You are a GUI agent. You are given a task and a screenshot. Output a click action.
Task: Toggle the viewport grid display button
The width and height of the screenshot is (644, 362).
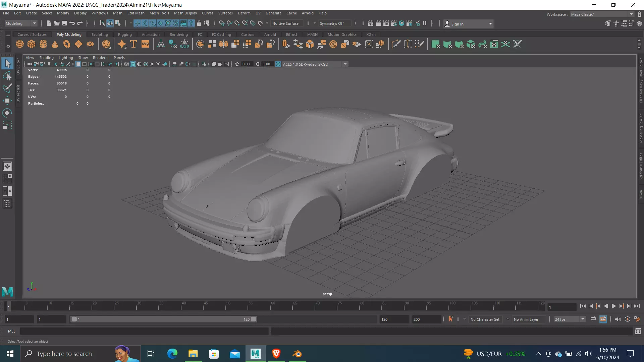click(78, 64)
